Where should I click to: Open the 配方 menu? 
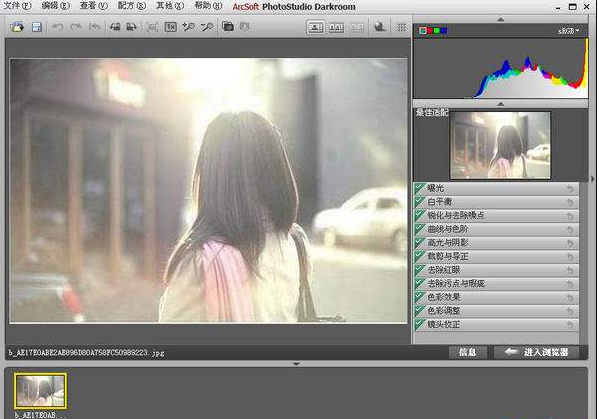[132, 6]
